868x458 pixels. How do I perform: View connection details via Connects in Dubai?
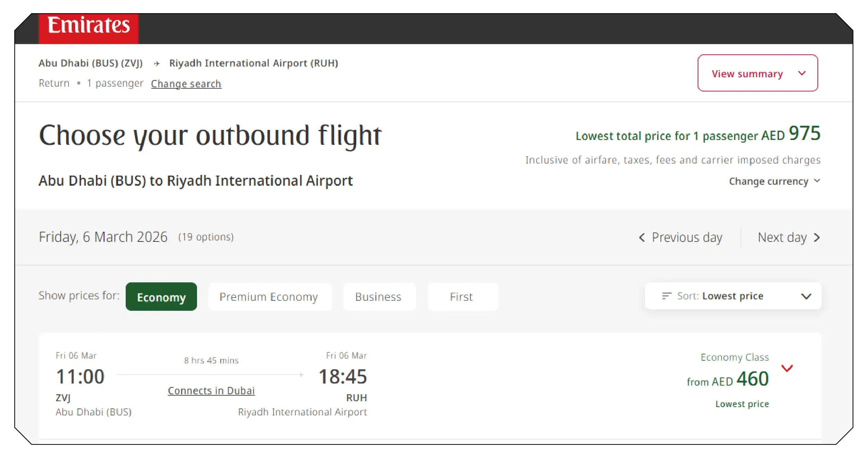pyautogui.click(x=211, y=390)
